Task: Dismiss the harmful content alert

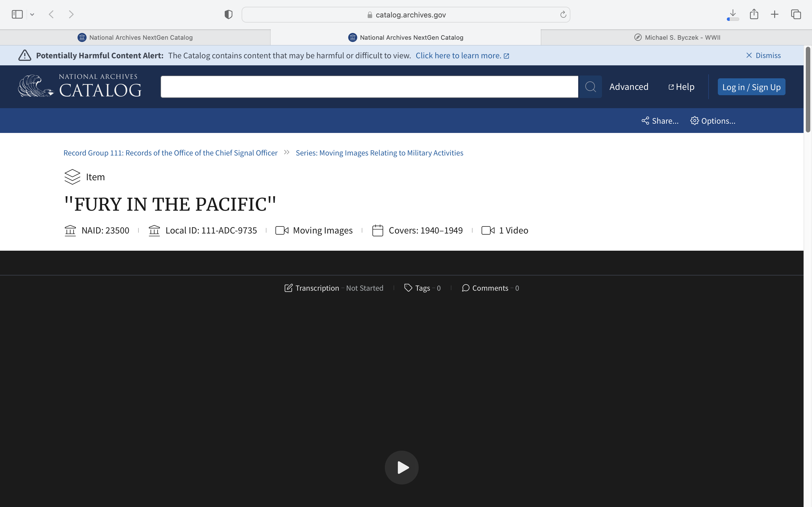Action: [x=763, y=55]
